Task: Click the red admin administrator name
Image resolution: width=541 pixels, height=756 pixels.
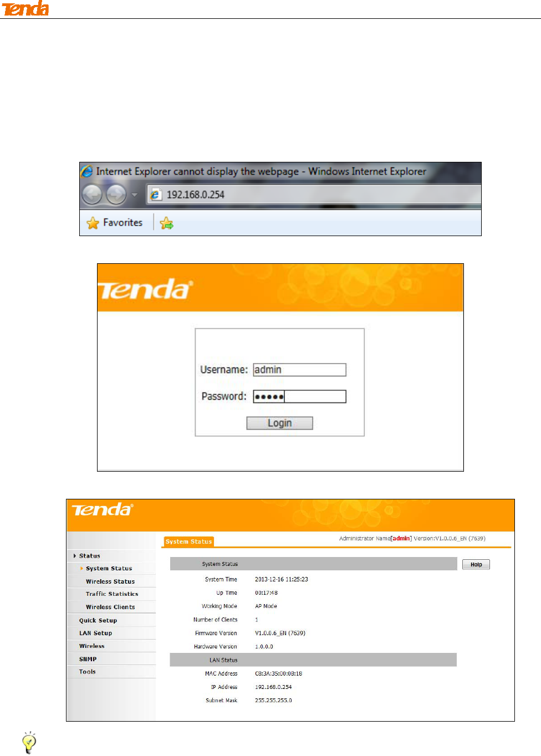Action: tap(401, 538)
